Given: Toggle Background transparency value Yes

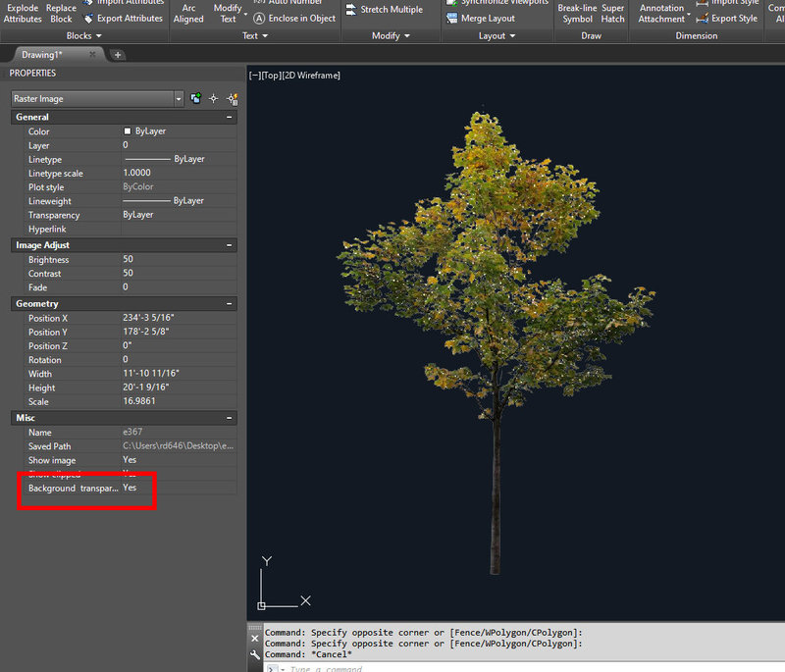Looking at the screenshot, I should (130, 488).
